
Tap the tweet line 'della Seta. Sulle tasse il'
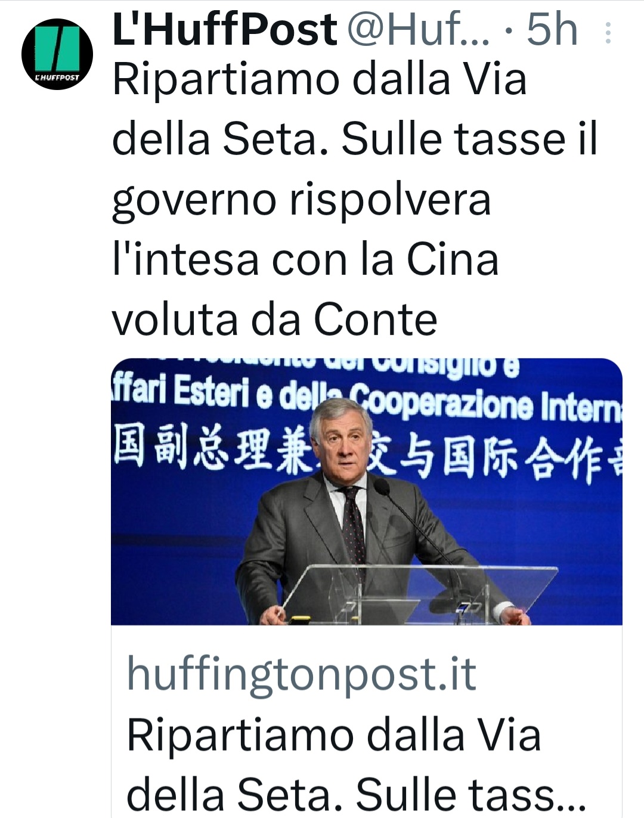[x=354, y=139]
